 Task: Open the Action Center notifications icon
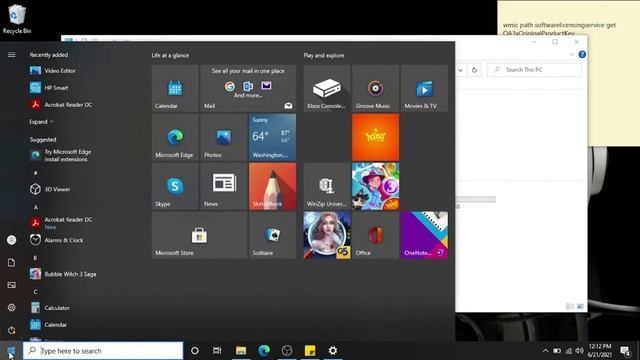tap(625, 351)
